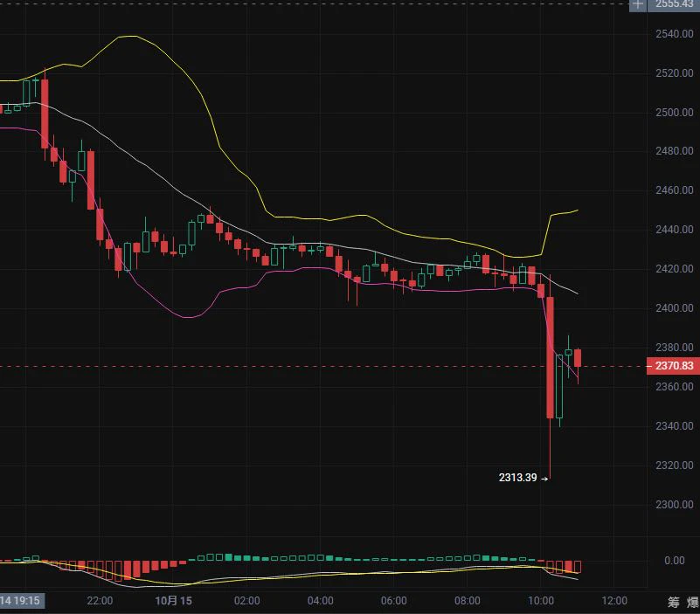The height and width of the screenshot is (614, 700).
Task: Click the 2440.00 price axis label
Action: coord(675,230)
